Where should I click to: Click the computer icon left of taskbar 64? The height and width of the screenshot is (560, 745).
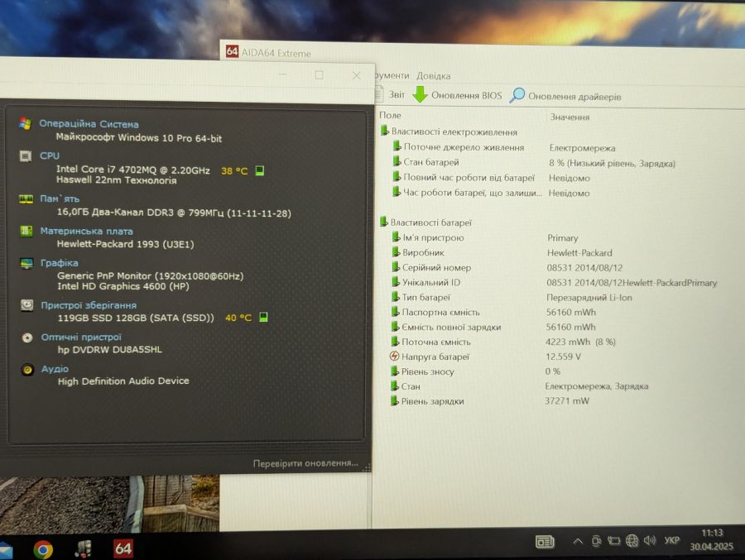coord(84,549)
